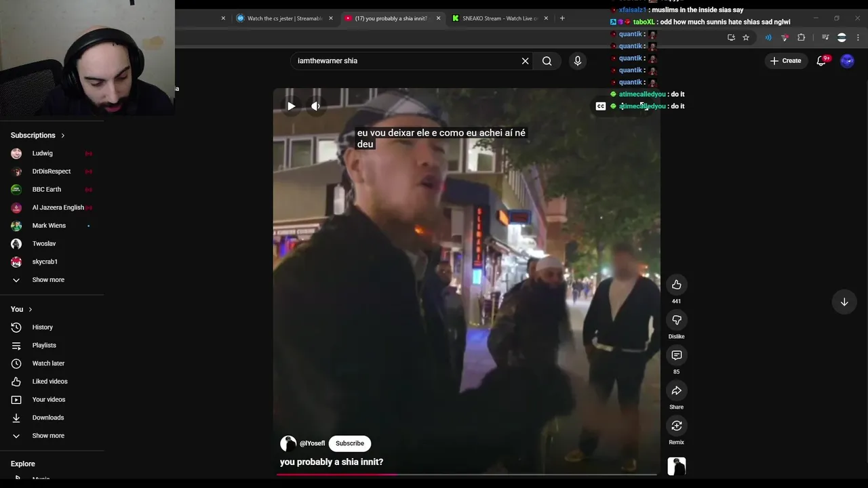
Task: Bookmark this page with star icon
Action: click(x=746, y=37)
